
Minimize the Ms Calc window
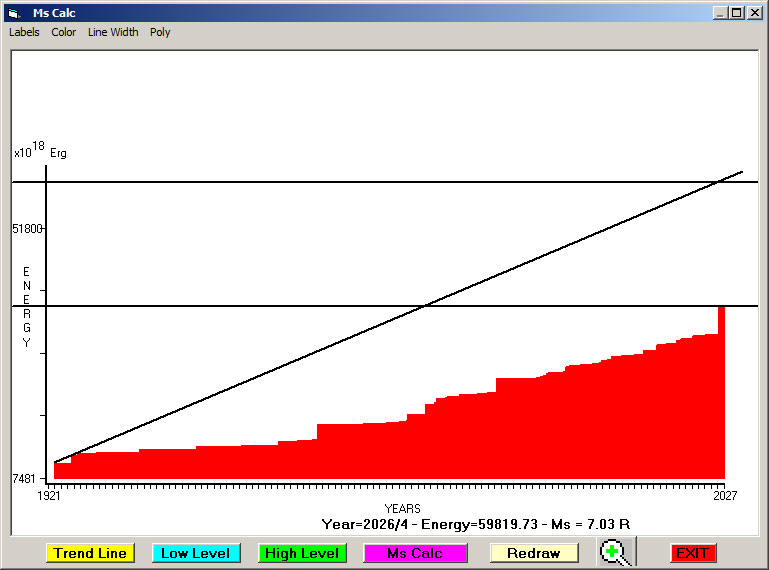pos(720,13)
